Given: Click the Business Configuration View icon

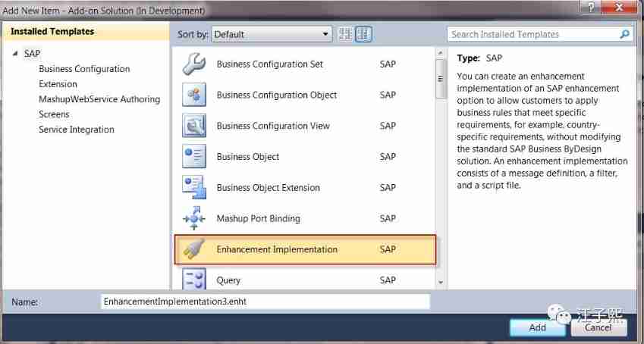Looking at the screenshot, I should tap(193, 126).
